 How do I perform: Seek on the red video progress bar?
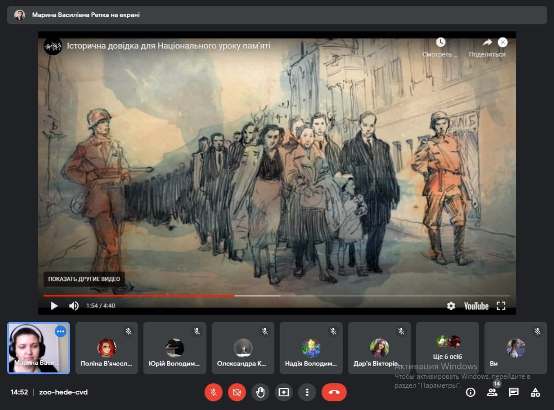click(x=138, y=295)
